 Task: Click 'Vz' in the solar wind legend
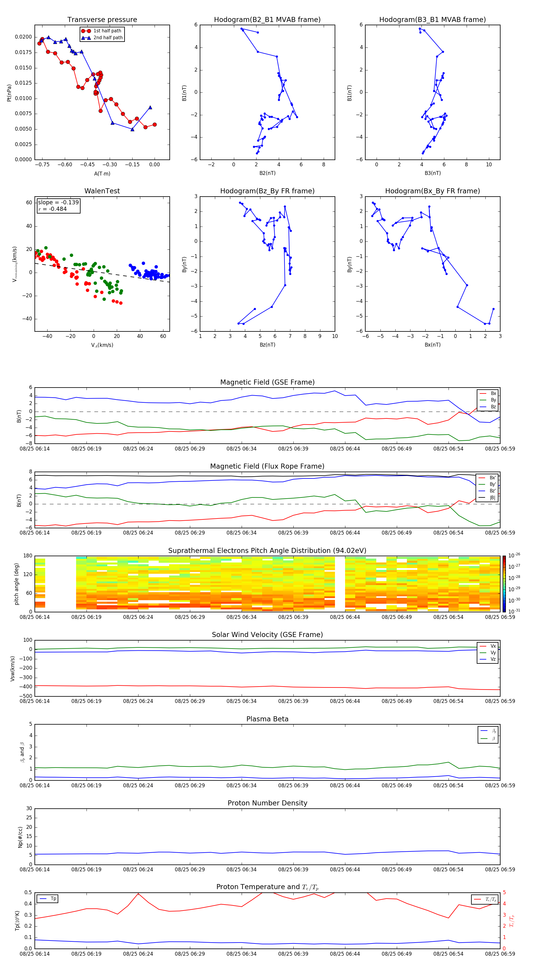(x=493, y=659)
